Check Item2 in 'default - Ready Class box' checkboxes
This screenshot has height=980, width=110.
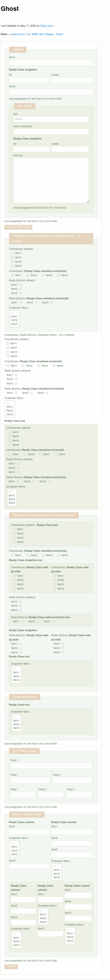pos(14,533)
